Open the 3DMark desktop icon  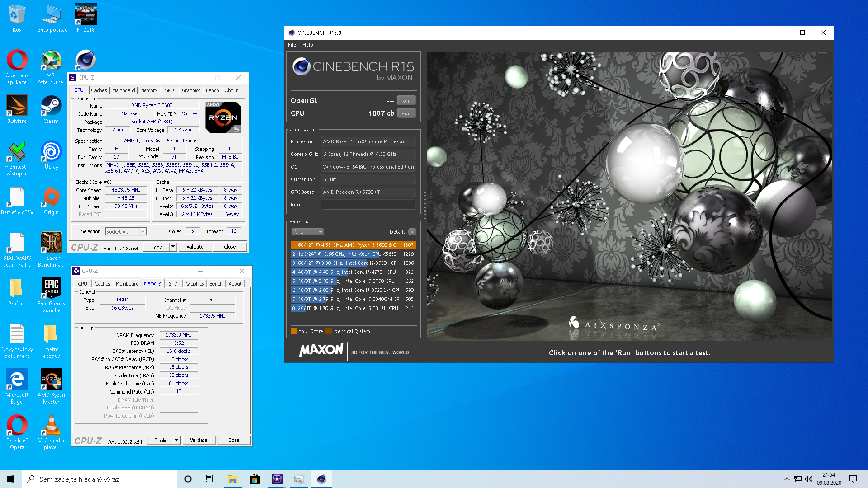click(x=17, y=109)
